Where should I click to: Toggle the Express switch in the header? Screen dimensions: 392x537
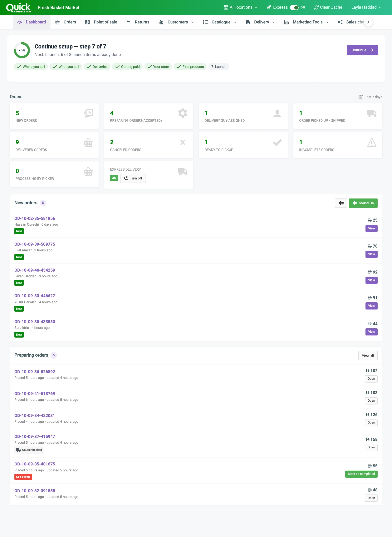[294, 8]
